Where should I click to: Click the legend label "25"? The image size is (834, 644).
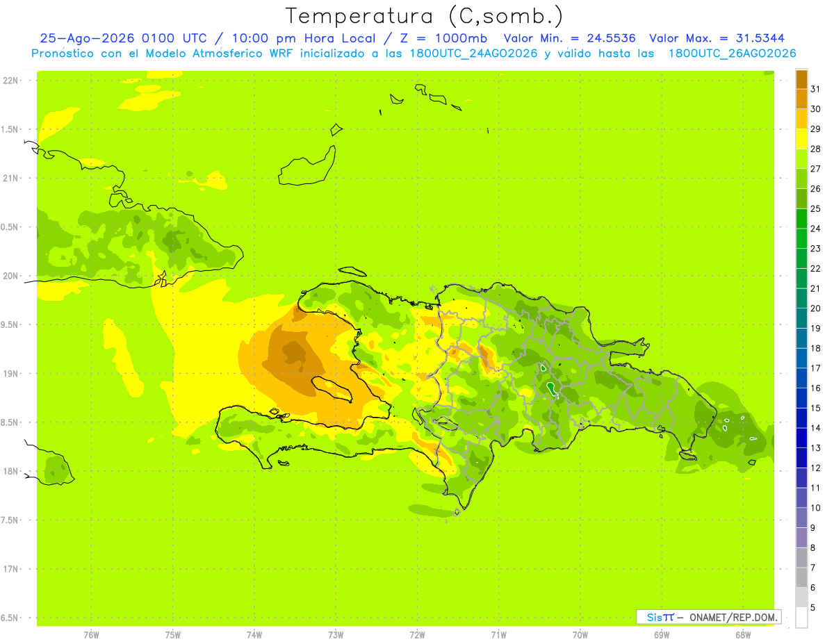click(815, 208)
